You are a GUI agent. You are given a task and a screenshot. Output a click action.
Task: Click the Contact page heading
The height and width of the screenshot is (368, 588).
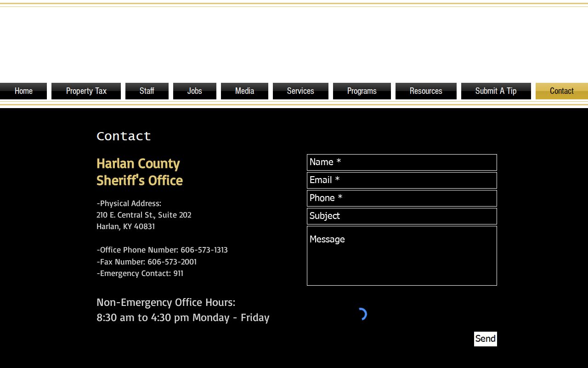coord(124,136)
